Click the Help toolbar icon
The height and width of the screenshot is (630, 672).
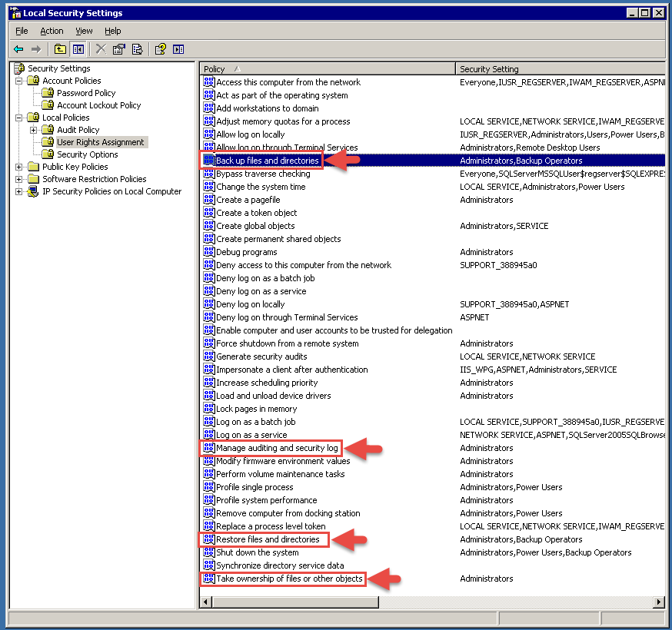[160, 49]
